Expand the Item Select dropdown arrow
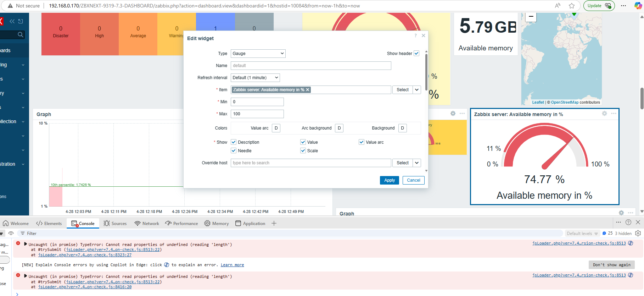The height and width of the screenshot is (296, 644). coord(417,90)
